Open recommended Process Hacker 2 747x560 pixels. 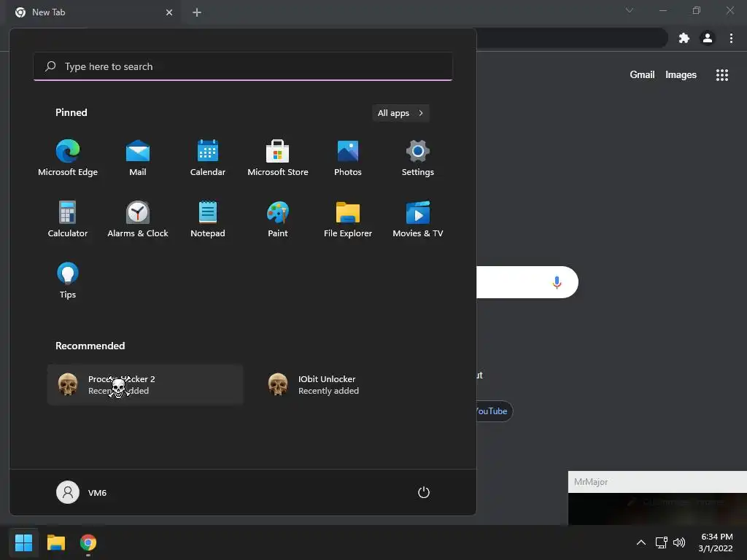point(145,385)
